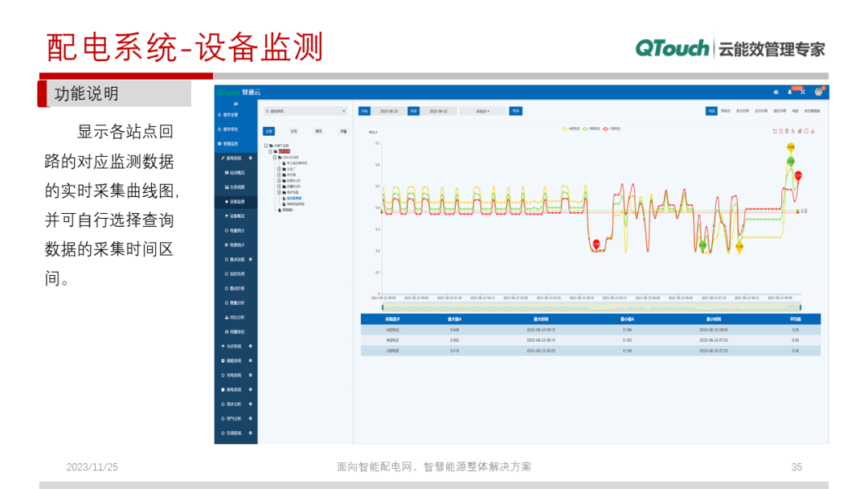868x489 pixels.
Task: Select 设备监测 in the sidebar
Action: 235,202
